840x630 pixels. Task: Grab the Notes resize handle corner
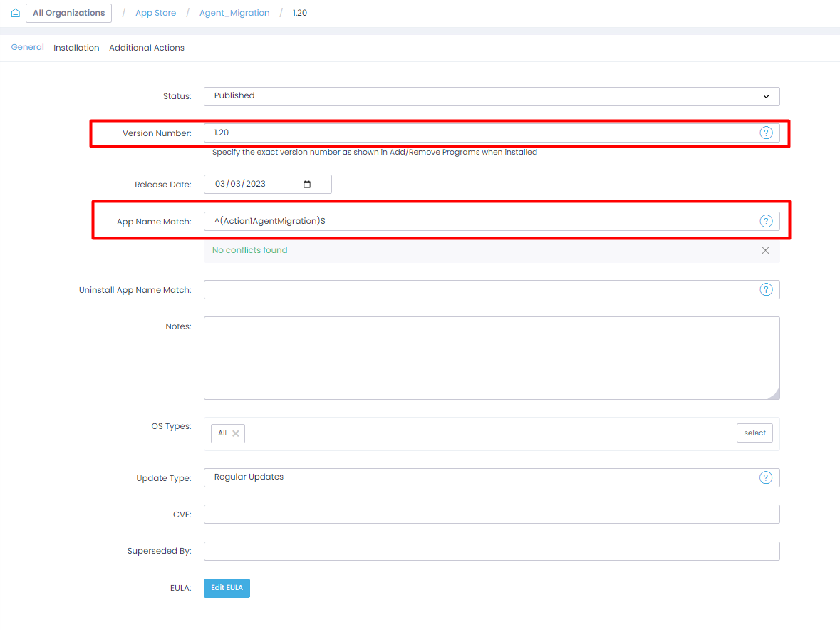click(x=774, y=394)
